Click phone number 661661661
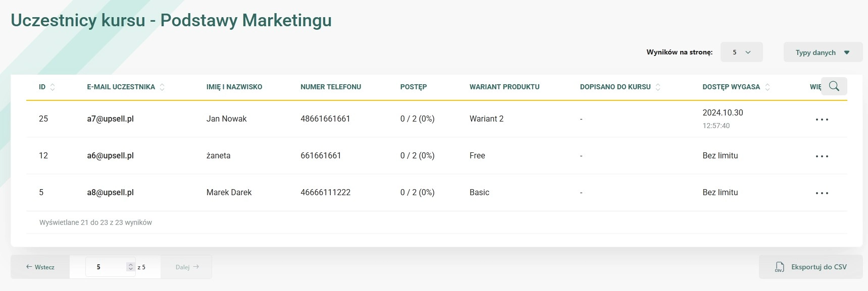 pos(321,155)
